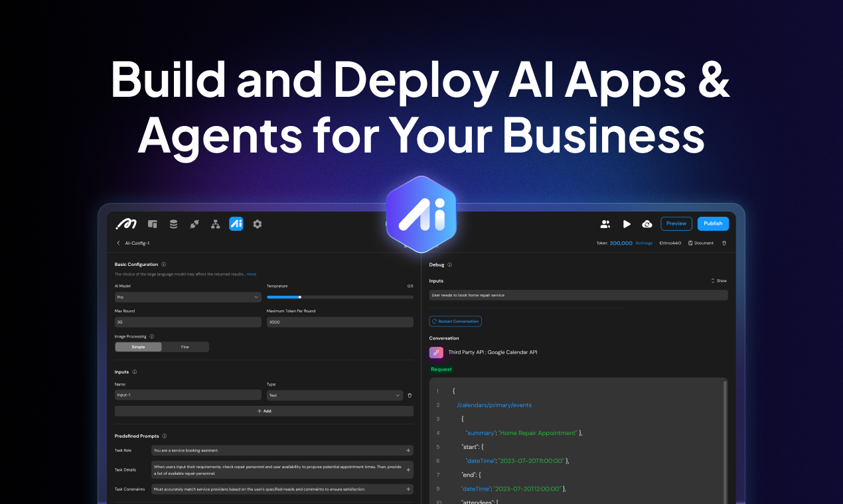Click the large AI hexagon logo
Screen dimensions: 843x504
tap(421, 214)
